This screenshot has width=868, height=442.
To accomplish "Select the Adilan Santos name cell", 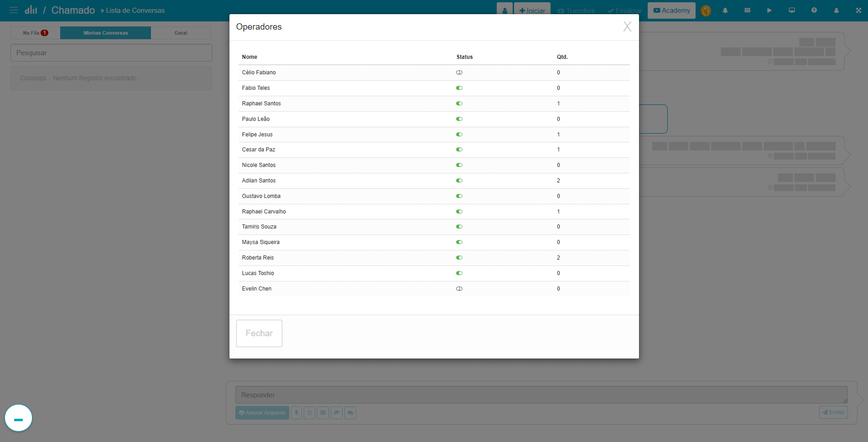I will tap(259, 181).
